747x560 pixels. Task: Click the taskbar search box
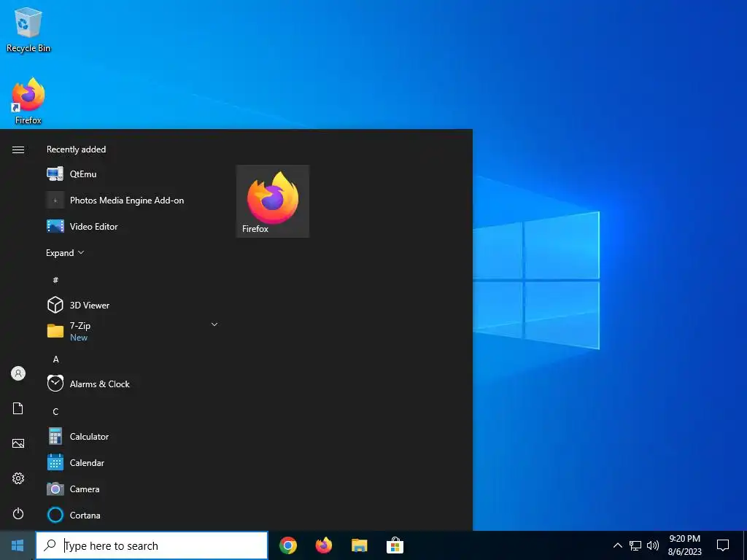152,545
